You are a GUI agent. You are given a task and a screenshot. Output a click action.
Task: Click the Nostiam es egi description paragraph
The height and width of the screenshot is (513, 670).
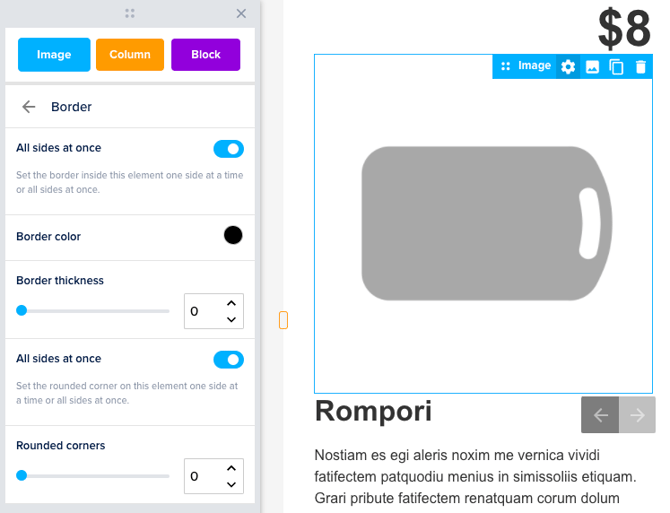[475, 477]
